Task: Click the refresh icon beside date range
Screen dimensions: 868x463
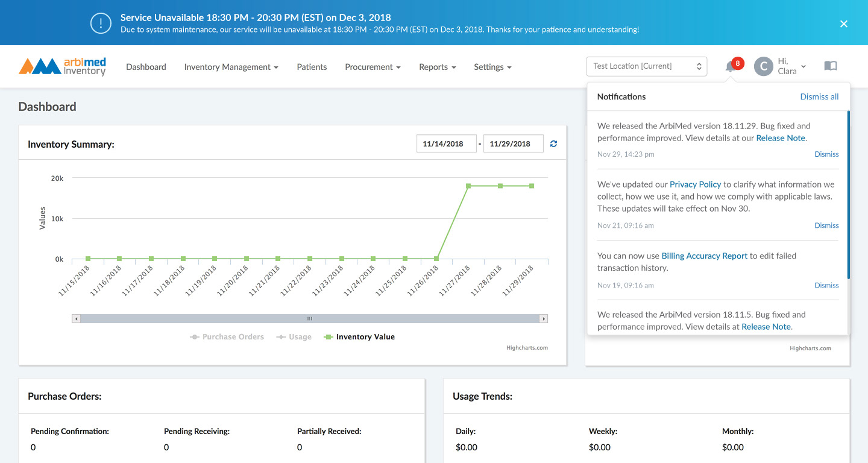Action: (553, 143)
